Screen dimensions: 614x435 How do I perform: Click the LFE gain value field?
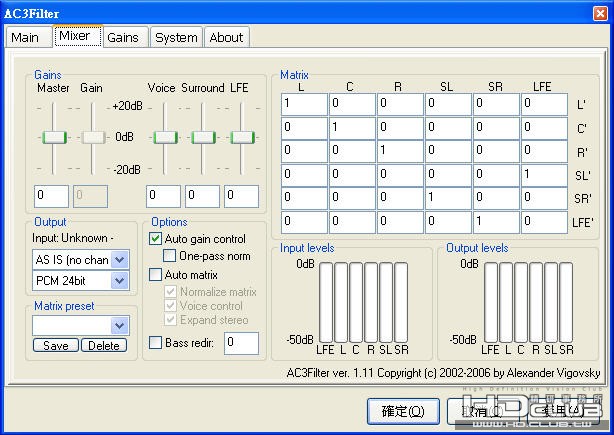pos(242,196)
